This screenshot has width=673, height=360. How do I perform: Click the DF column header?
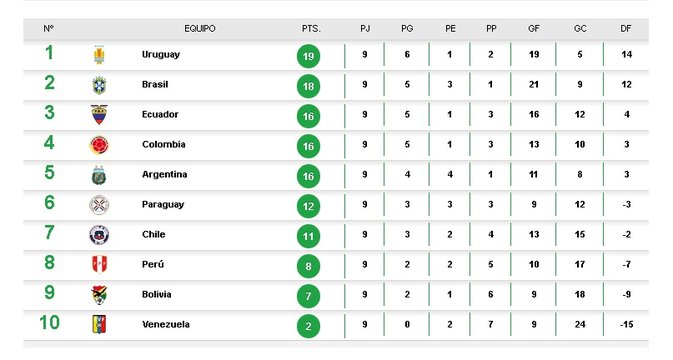tap(625, 29)
